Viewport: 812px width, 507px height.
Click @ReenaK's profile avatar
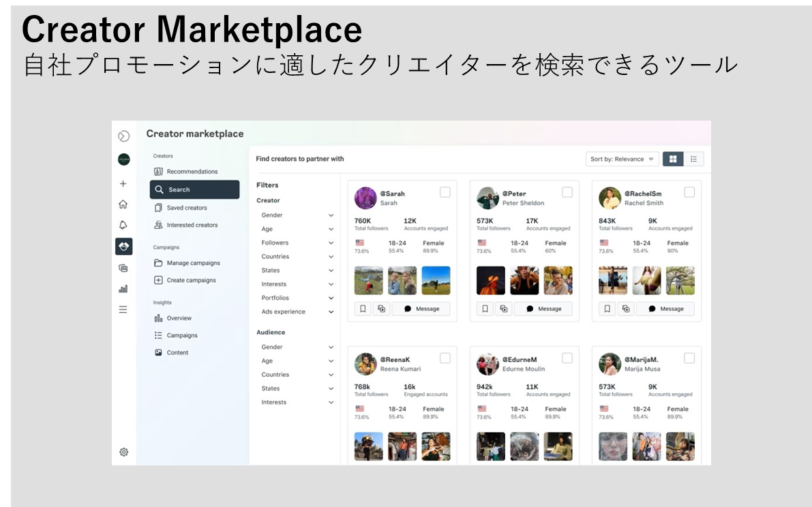click(365, 364)
